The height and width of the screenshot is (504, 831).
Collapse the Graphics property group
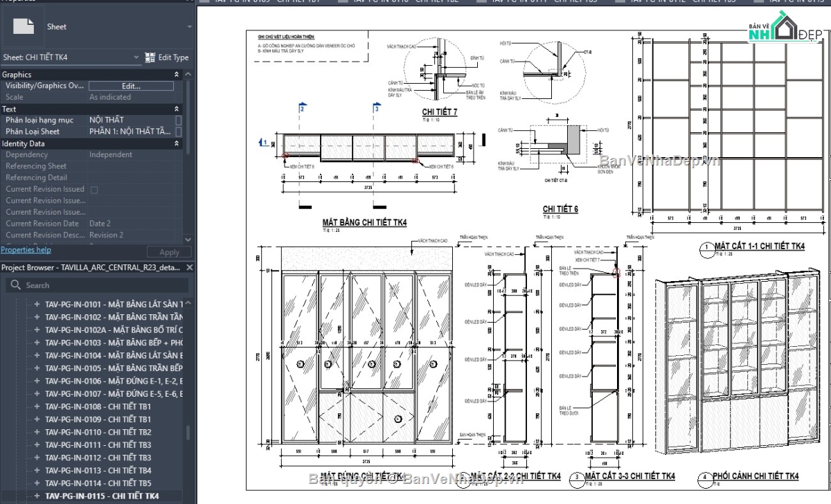click(177, 74)
